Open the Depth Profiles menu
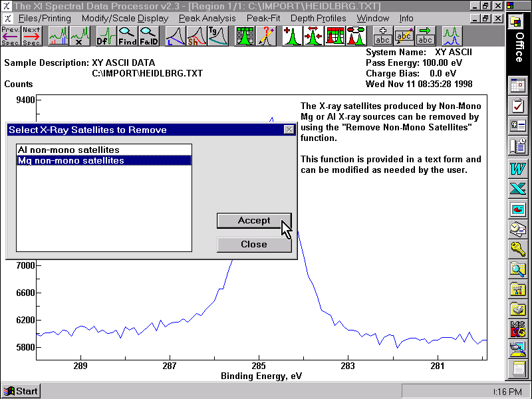This screenshot has width=532, height=399. click(x=318, y=18)
